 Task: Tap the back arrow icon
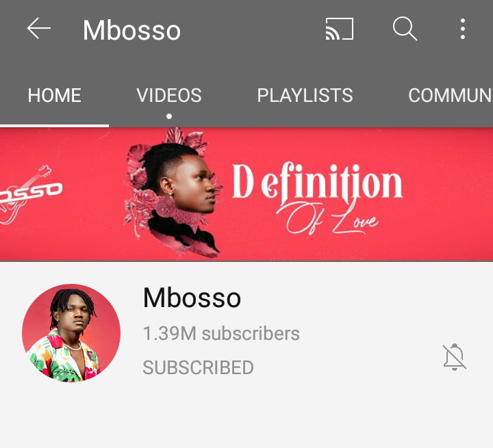point(38,28)
